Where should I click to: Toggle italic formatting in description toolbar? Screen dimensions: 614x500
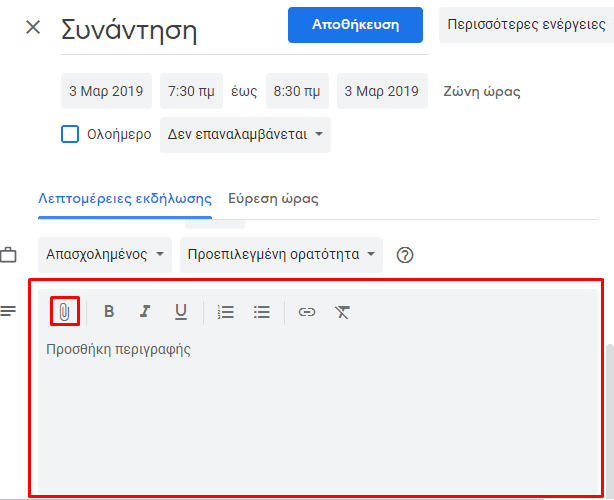pos(145,312)
